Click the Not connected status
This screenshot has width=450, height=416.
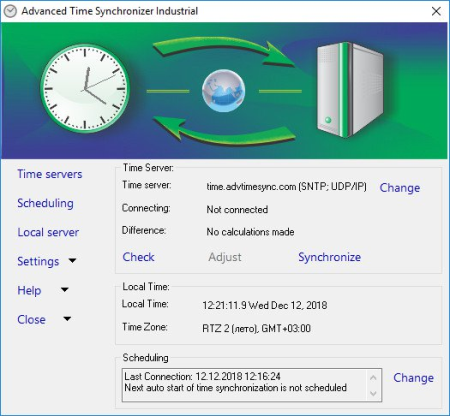237,210
